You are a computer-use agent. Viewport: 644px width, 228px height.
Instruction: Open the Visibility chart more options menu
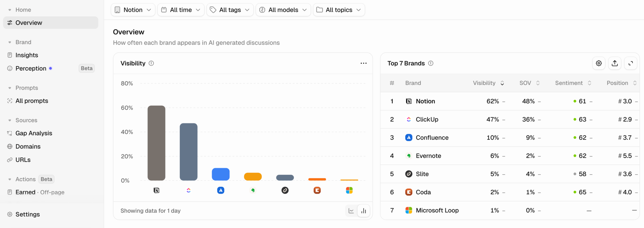tap(364, 63)
